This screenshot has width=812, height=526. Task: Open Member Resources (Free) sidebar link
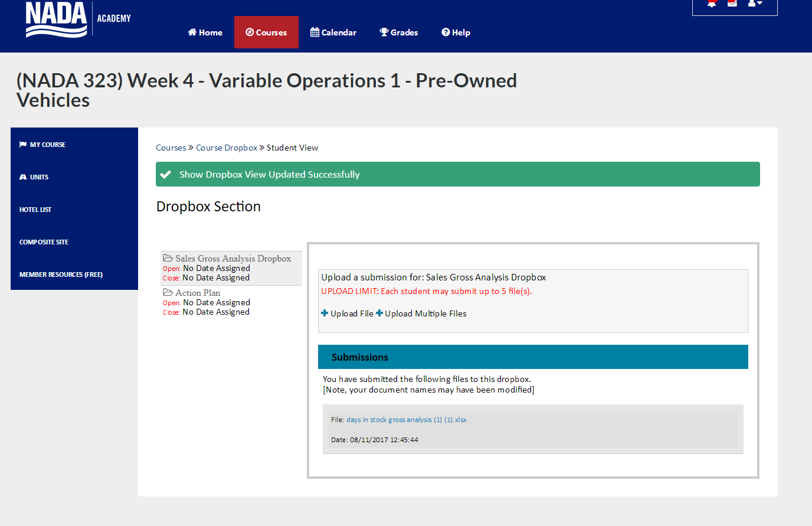[x=61, y=275]
